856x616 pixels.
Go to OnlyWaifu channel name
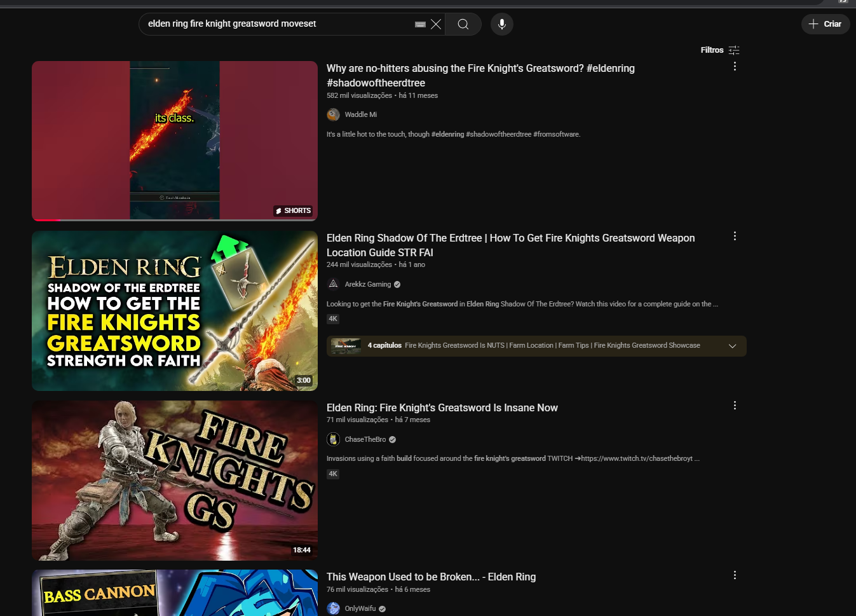pos(360,608)
